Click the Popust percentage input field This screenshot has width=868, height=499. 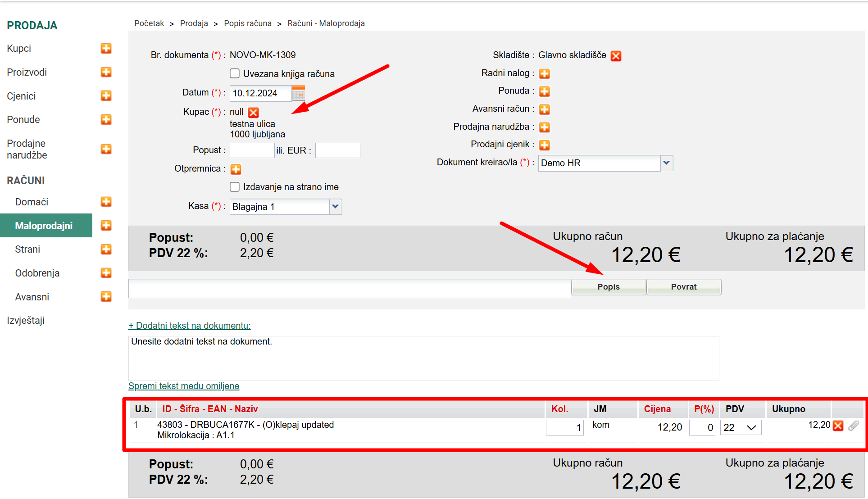point(252,150)
